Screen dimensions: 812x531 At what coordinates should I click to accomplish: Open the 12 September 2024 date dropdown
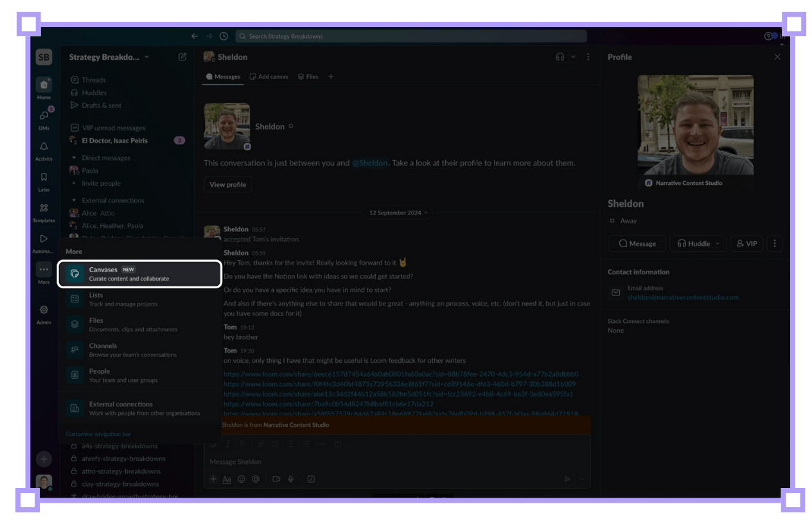tap(398, 213)
